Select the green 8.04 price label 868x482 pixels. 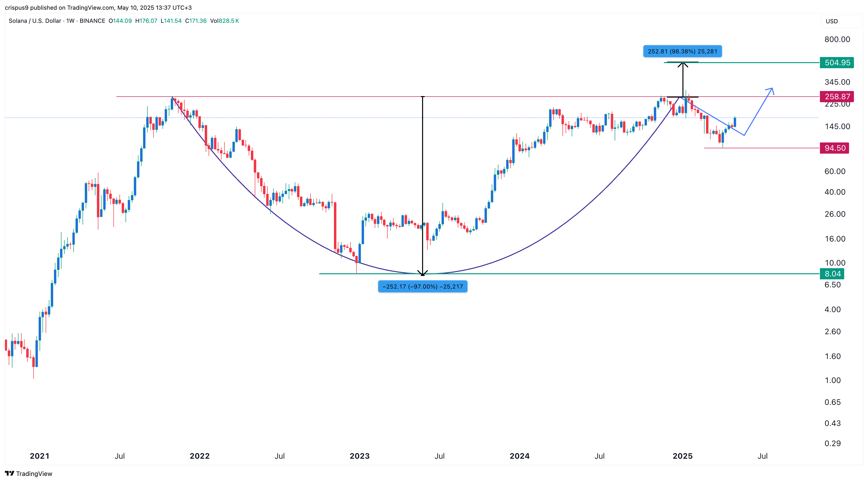coord(832,274)
